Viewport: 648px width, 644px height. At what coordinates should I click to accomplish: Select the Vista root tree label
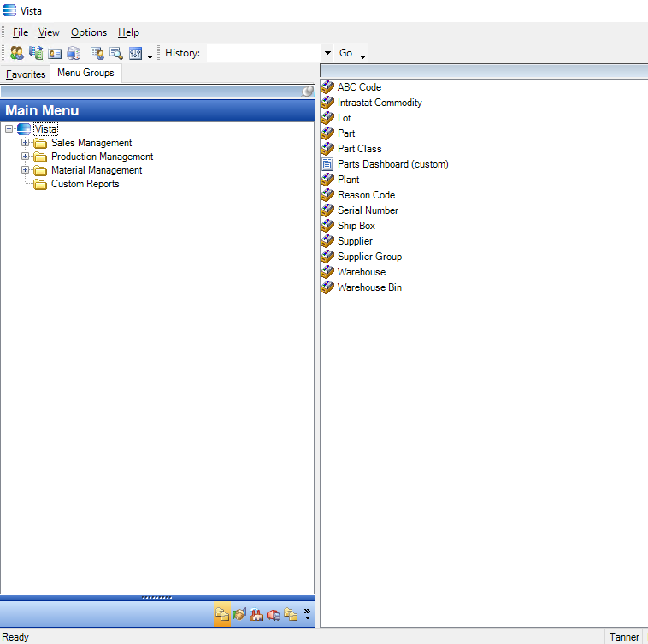(45, 129)
